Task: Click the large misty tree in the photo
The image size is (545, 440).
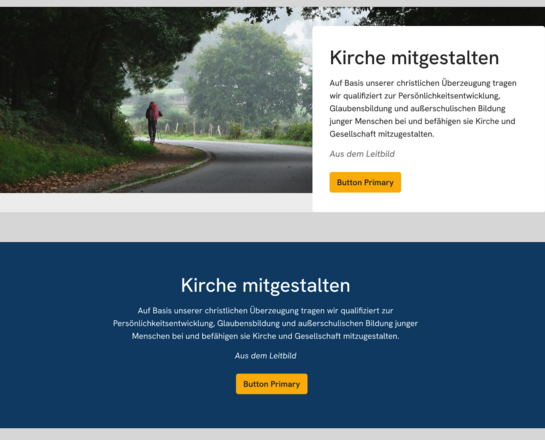Action: point(245,75)
